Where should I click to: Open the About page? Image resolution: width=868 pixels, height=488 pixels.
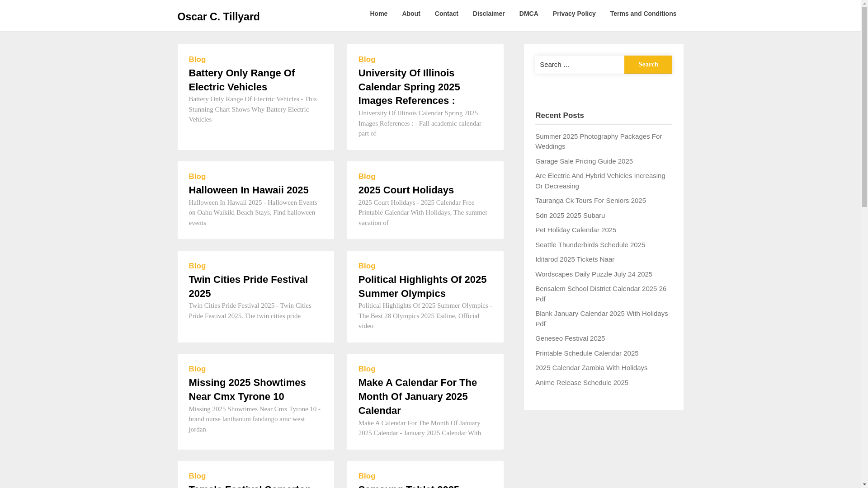coord(411,14)
